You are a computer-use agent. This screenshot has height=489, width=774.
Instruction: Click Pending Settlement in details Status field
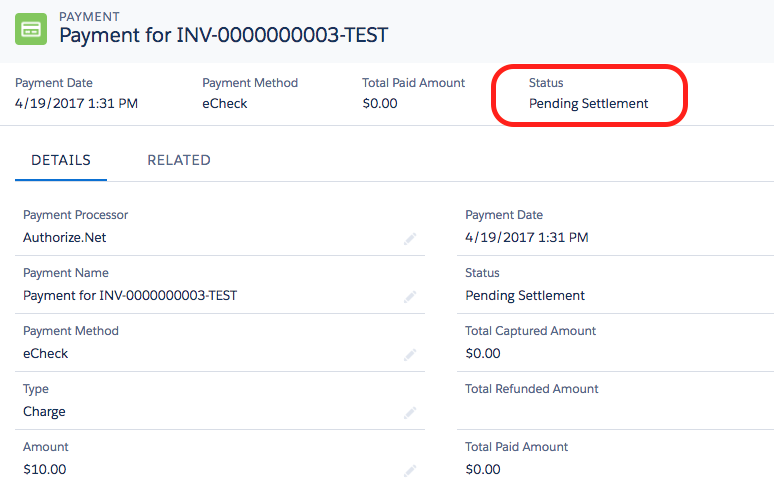pyautogui.click(x=525, y=295)
